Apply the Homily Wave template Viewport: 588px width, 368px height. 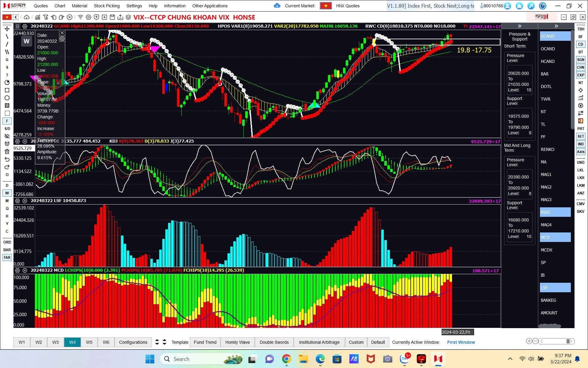point(237,342)
